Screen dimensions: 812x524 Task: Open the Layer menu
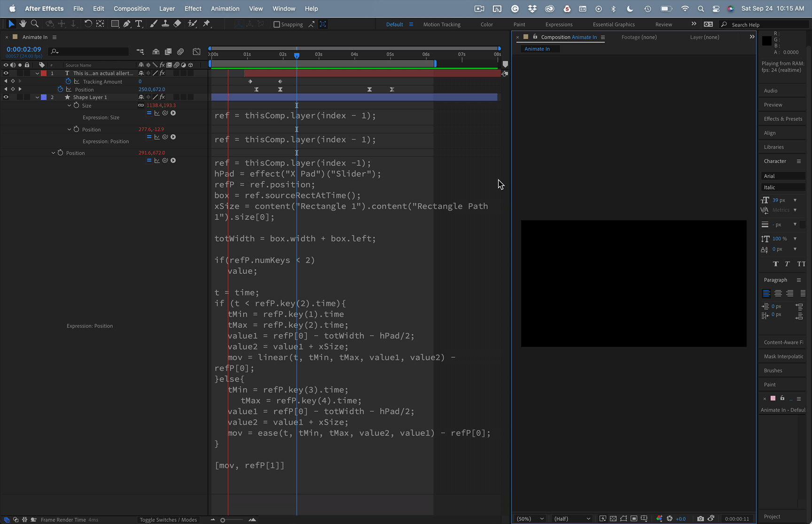(x=167, y=8)
